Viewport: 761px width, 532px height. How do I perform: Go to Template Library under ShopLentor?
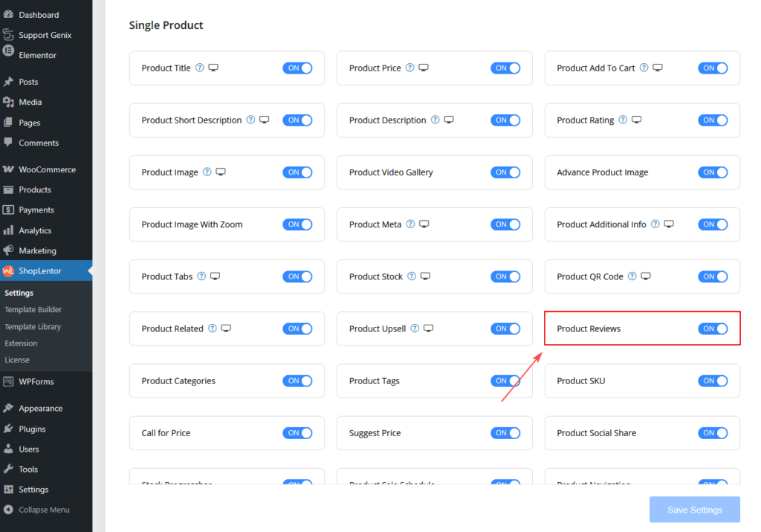31,326
